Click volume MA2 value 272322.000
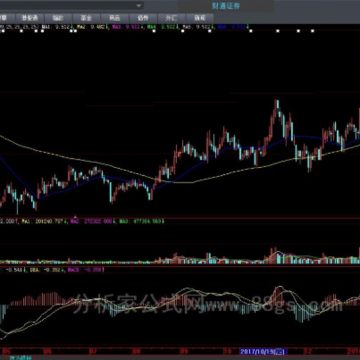360x360 pixels. [x=90, y=221]
